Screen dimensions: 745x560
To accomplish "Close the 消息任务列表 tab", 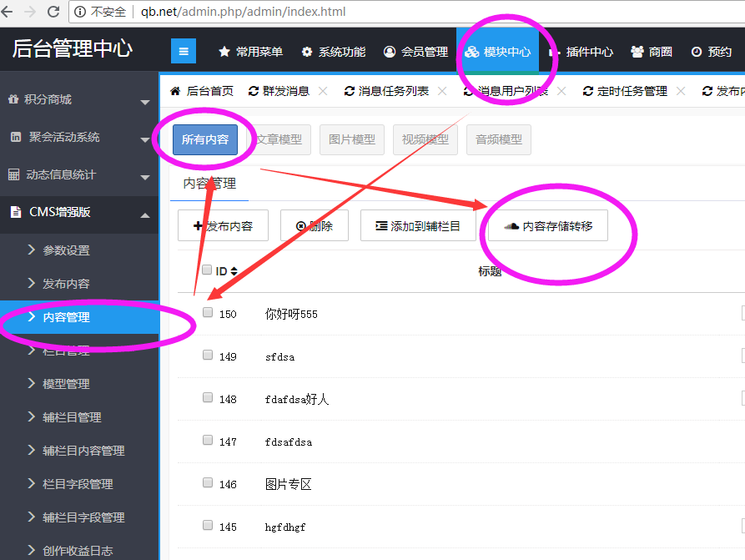I will pyautogui.click(x=442, y=91).
